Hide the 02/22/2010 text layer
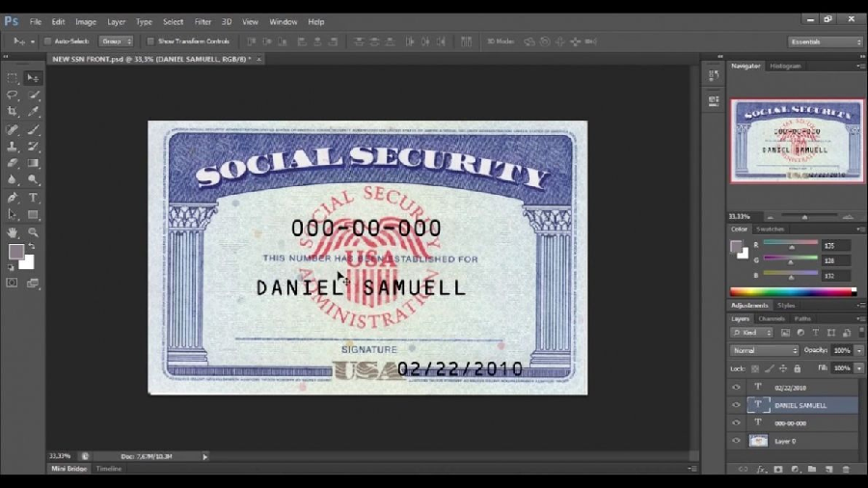Viewport: 868px width, 488px height. coord(736,388)
